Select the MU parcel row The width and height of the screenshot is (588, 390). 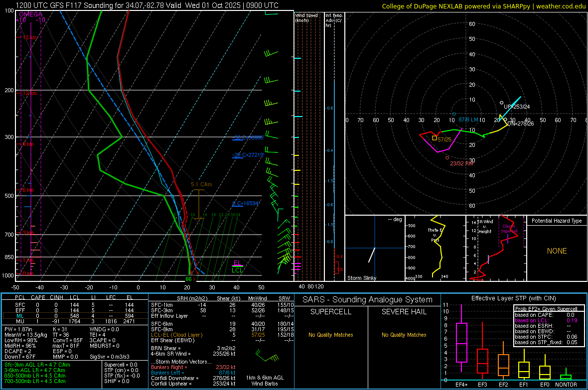pyautogui.click(x=75, y=321)
